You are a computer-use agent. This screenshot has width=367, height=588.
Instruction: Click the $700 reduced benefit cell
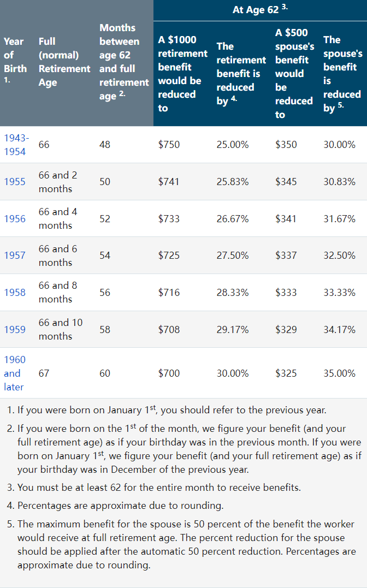169,373
